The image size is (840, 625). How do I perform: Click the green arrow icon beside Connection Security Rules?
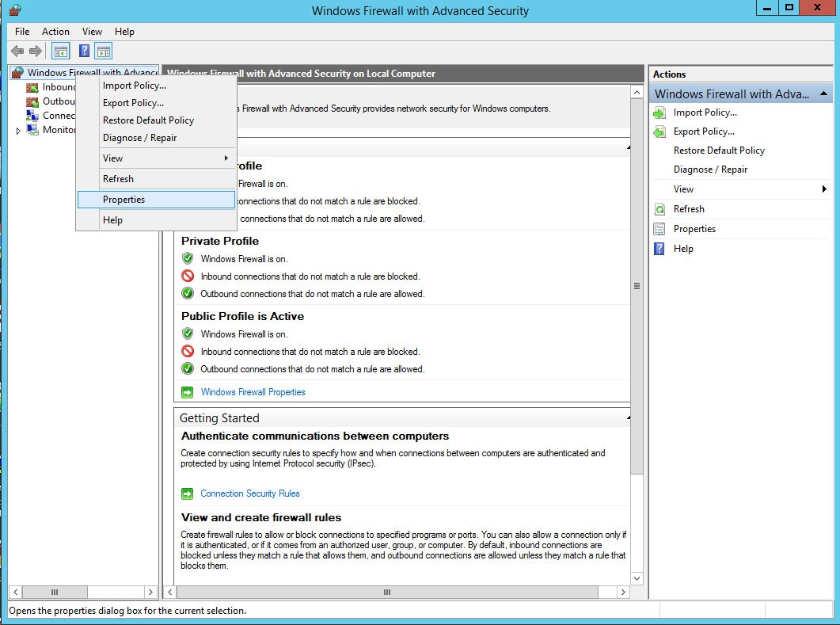coord(187,494)
